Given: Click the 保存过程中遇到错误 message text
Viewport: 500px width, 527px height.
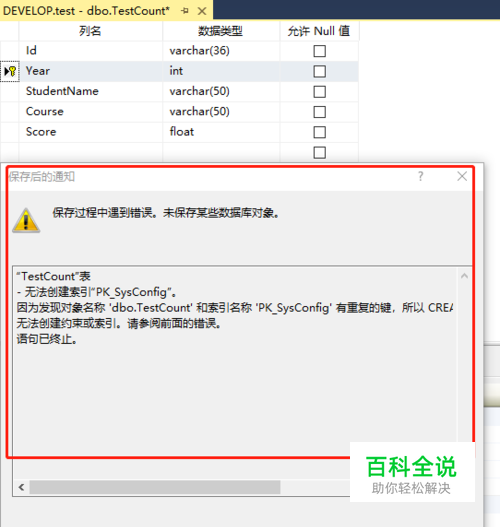Looking at the screenshot, I should [166, 213].
